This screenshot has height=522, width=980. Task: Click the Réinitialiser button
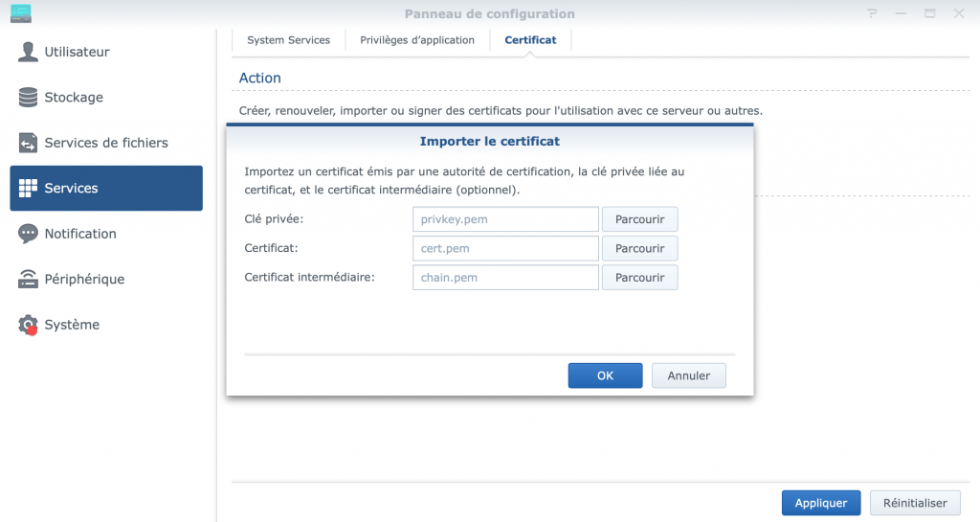[x=915, y=503]
